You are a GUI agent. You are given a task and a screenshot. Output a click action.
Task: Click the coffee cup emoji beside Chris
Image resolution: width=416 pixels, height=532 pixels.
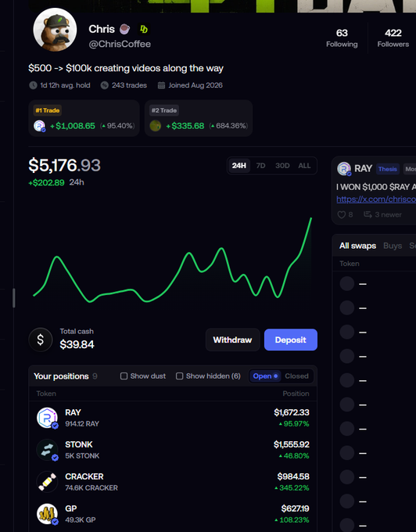(124, 29)
